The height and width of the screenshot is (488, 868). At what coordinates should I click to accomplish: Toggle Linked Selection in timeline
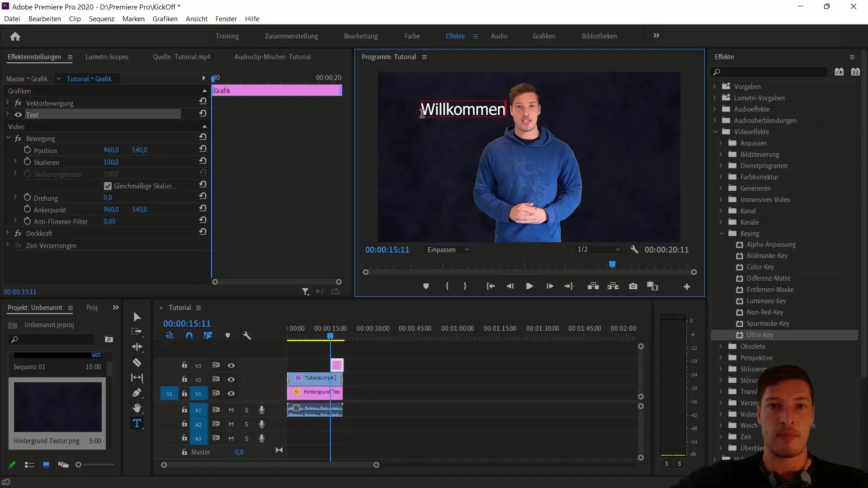pos(208,336)
